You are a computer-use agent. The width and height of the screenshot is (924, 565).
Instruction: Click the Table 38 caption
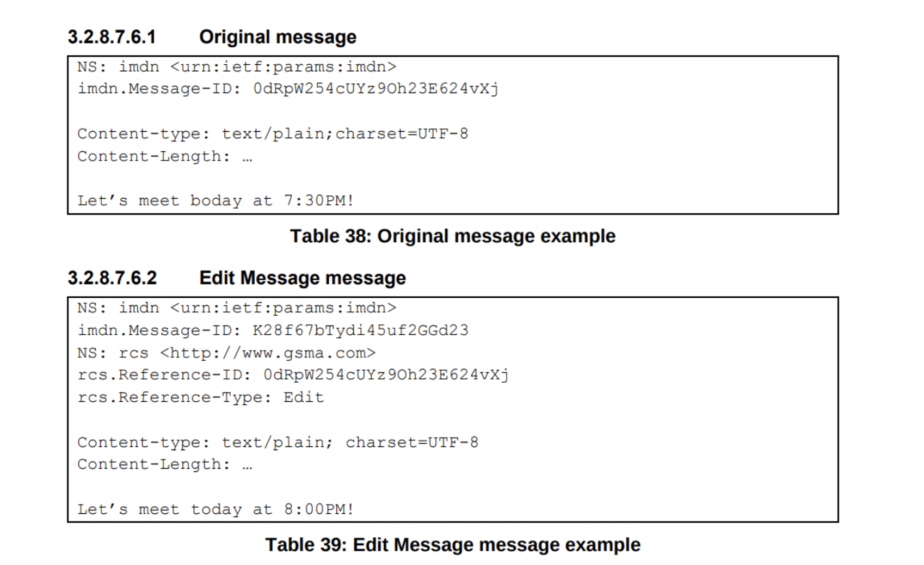pos(452,236)
